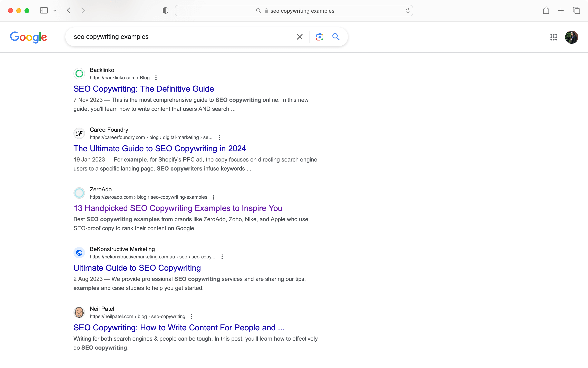The image size is (588, 368).
Task: Maximize the window with the green button
Action: (27, 10)
